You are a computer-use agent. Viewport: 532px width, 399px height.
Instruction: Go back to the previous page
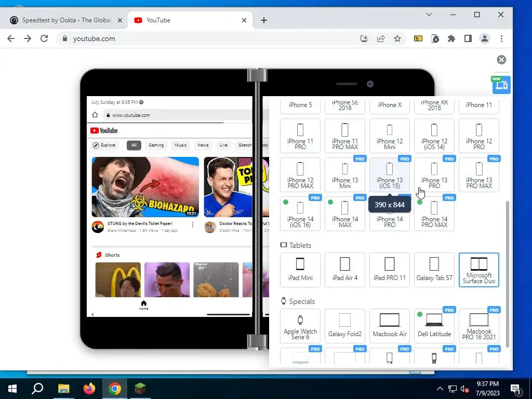(11, 38)
